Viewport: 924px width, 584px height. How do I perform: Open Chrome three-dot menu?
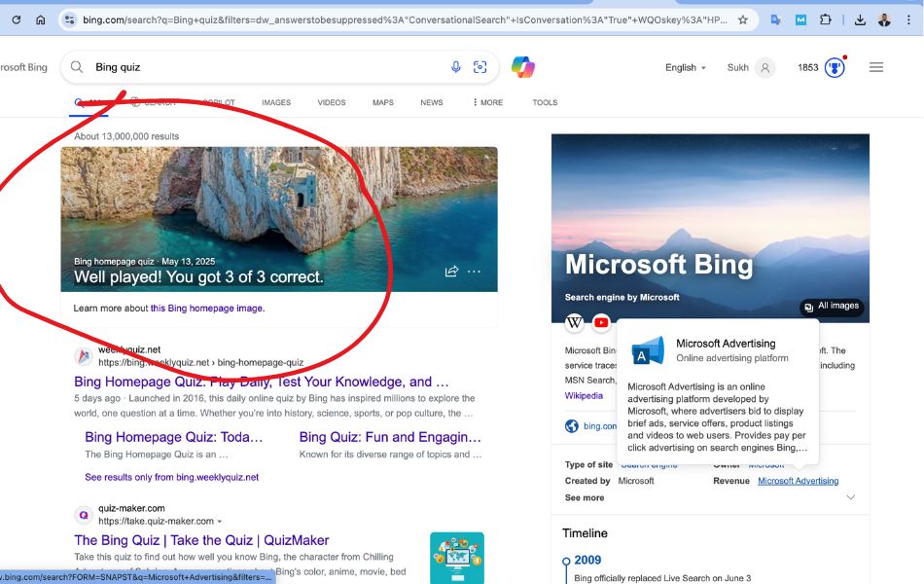[x=908, y=20]
